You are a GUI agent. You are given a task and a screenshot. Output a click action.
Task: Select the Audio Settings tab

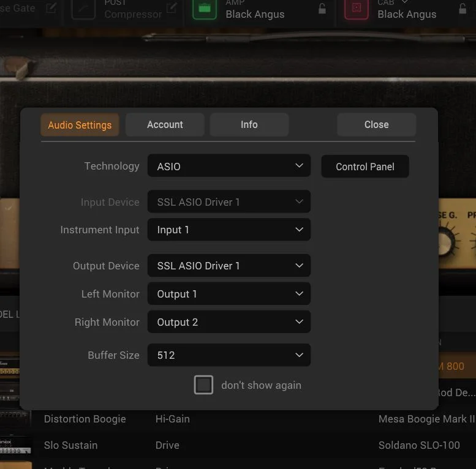(80, 125)
